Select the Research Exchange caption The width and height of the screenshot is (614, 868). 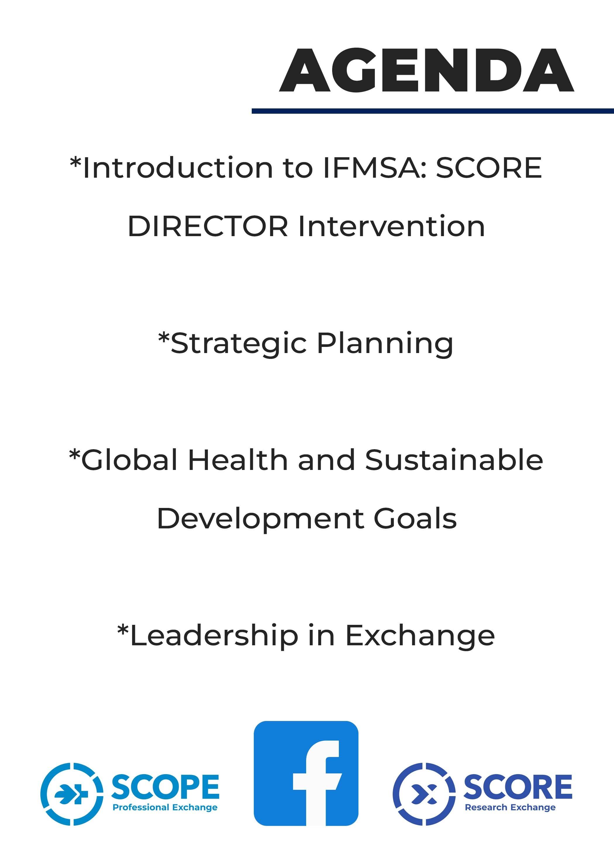point(510,808)
